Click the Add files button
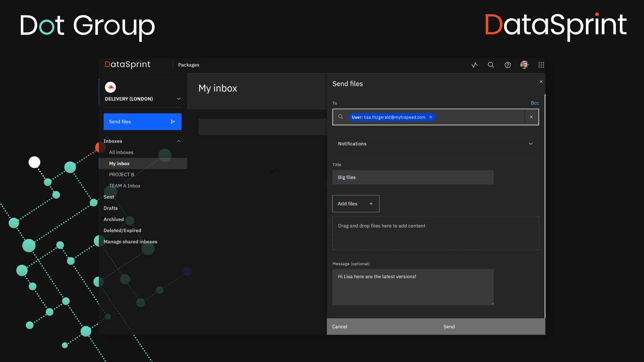 click(356, 204)
